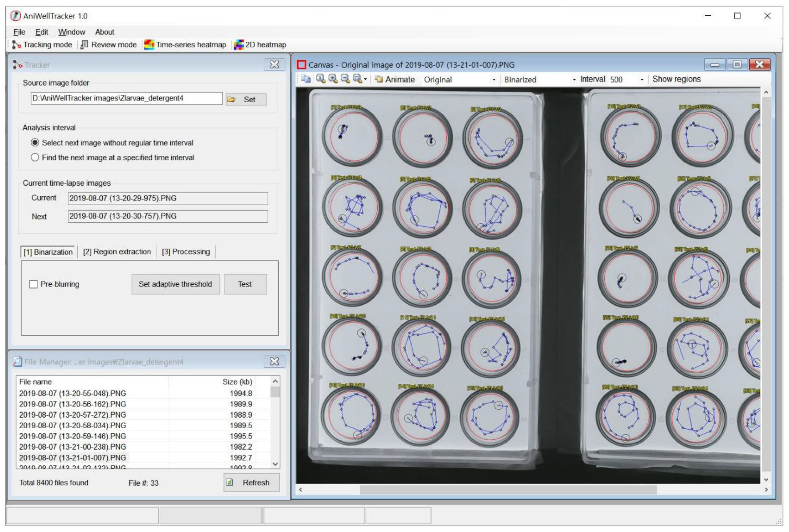The image size is (789, 532).
Task: Expand the Interval 500 dropdown
Action: [x=642, y=80]
